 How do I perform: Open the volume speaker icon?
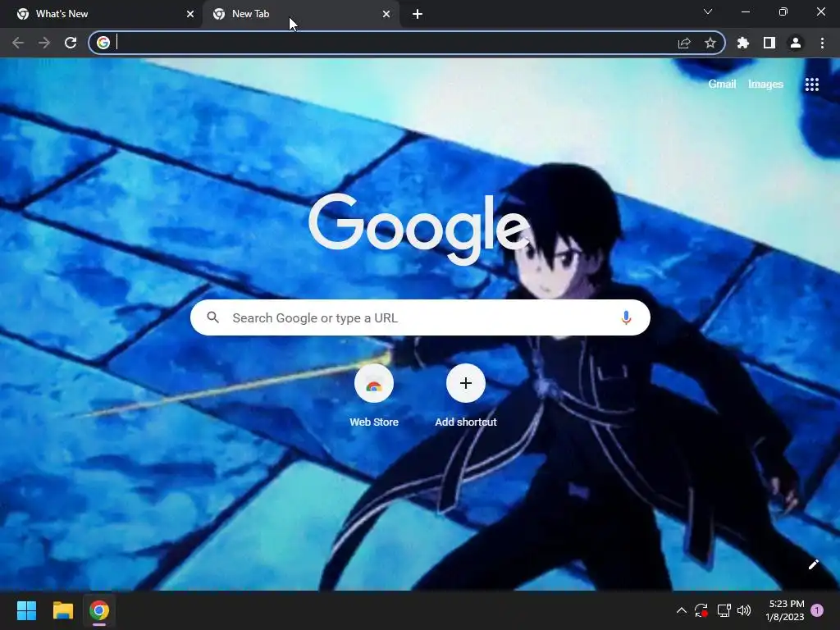tap(744, 610)
